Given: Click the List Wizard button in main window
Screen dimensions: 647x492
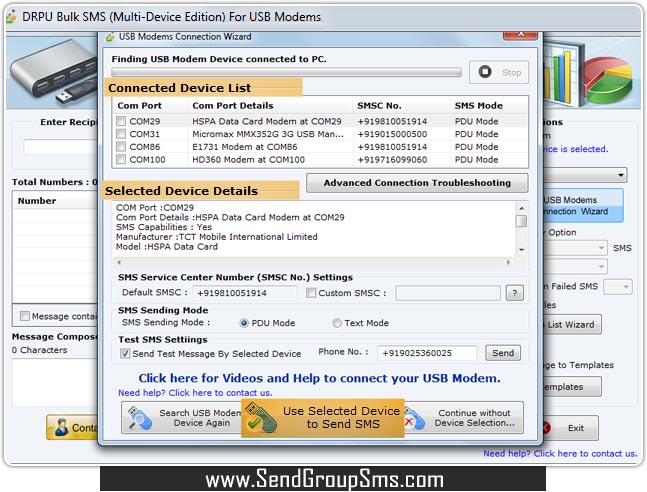Looking at the screenshot, I should (571, 324).
